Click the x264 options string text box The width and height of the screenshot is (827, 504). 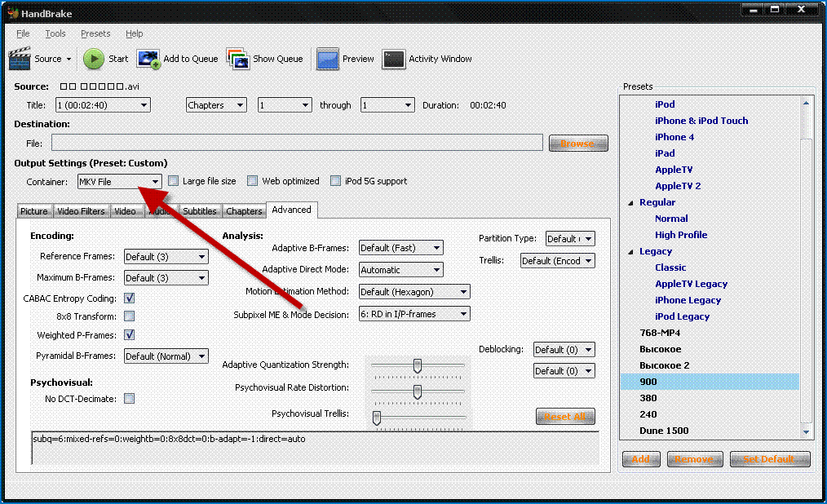click(315, 448)
